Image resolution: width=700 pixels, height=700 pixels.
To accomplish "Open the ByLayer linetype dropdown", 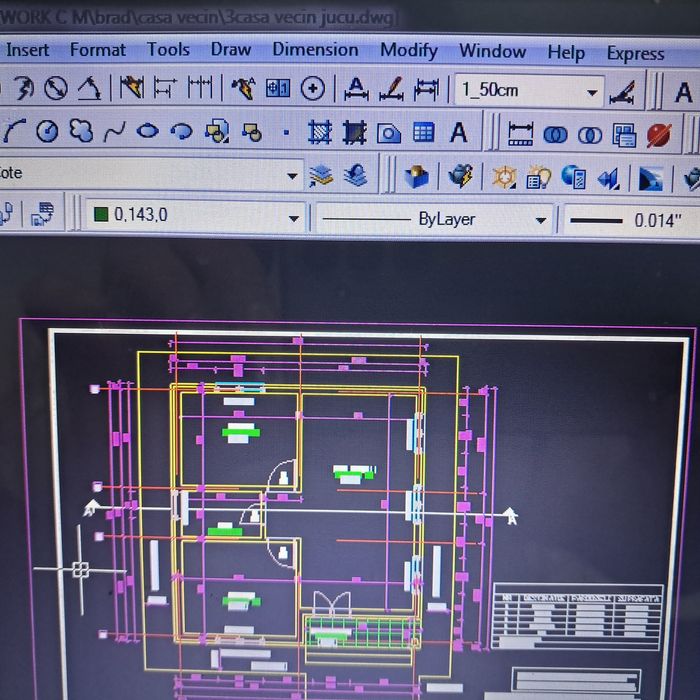I will click(434, 220).
